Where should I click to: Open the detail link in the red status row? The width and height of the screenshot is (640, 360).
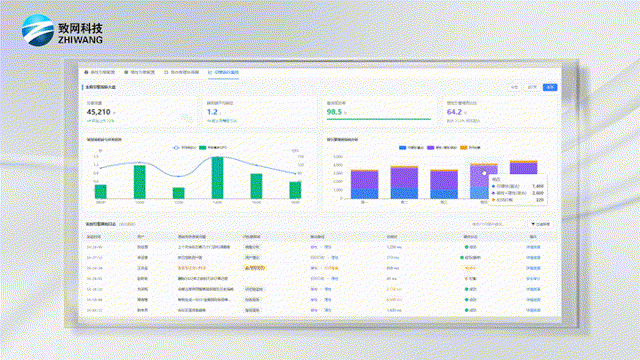(533, 279)
